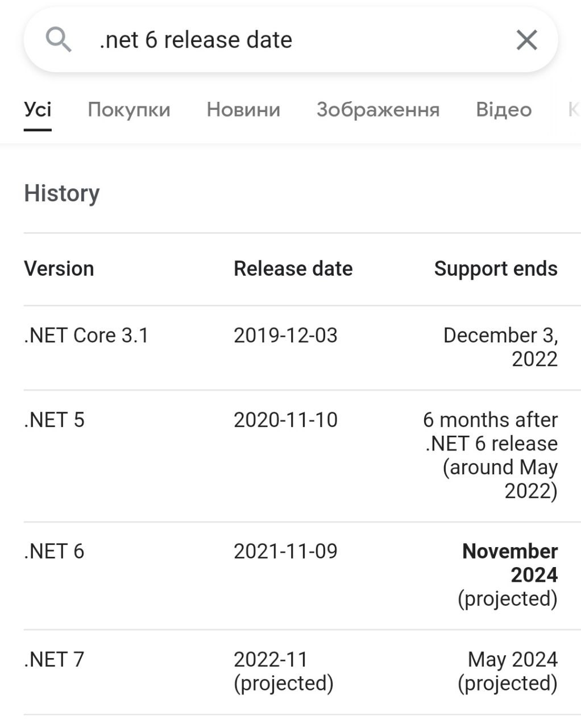Tap the .NET Core 3.1 row

coord(291,348)
